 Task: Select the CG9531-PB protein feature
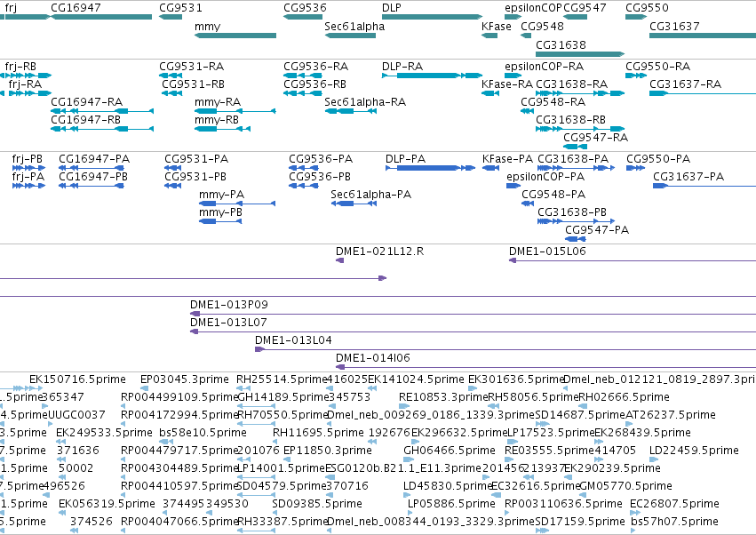[x=172, y=186]
